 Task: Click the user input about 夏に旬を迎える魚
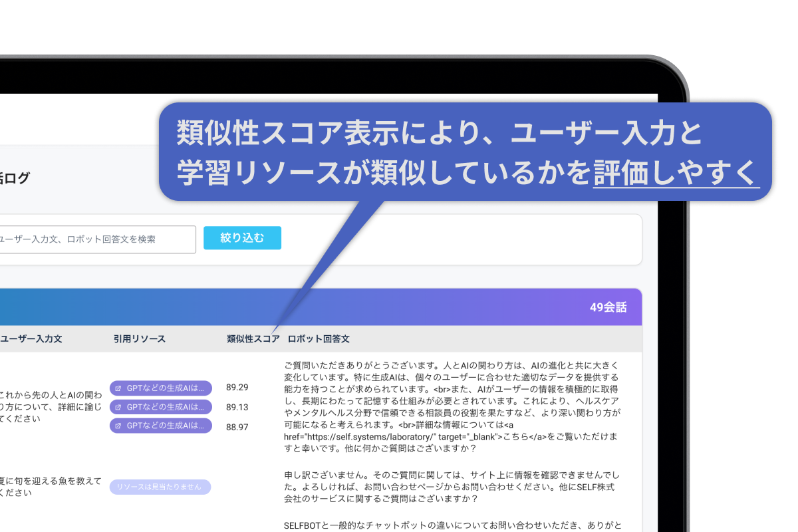coord(51,487)
